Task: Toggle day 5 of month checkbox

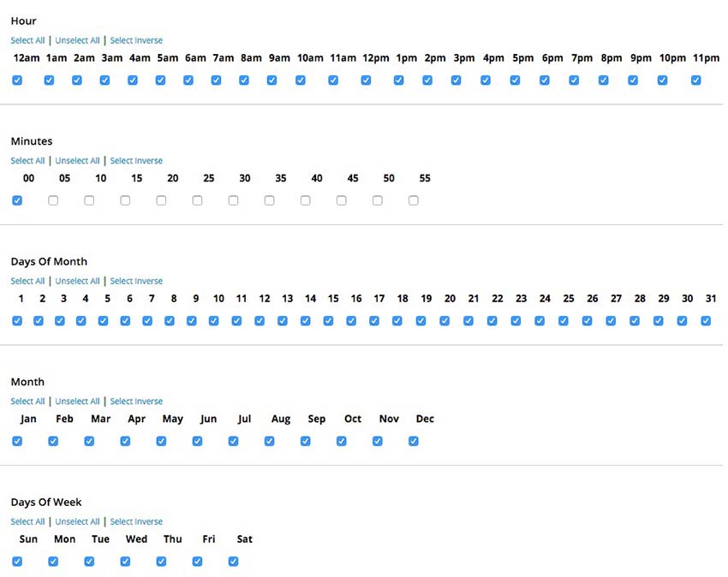Action: [x=103, y=321]
